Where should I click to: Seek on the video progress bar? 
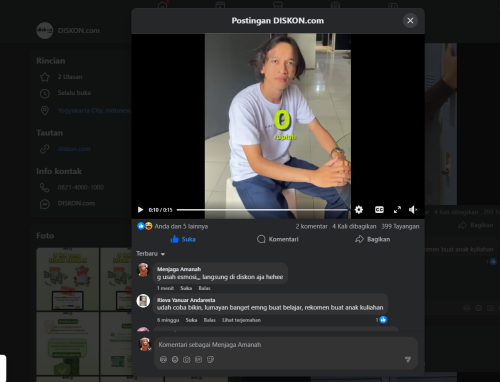coord(263,210)
